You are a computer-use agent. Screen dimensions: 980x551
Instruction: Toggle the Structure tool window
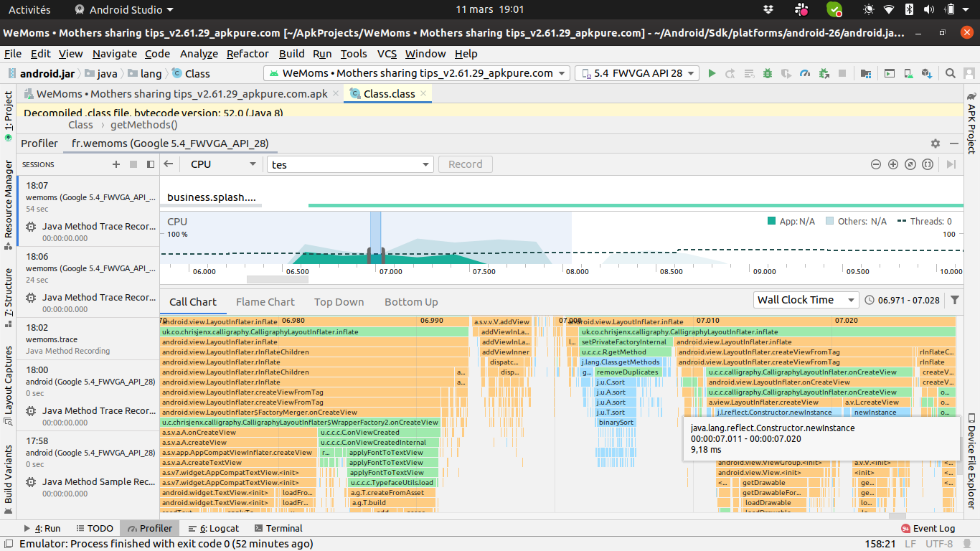(x=8, y=292)
